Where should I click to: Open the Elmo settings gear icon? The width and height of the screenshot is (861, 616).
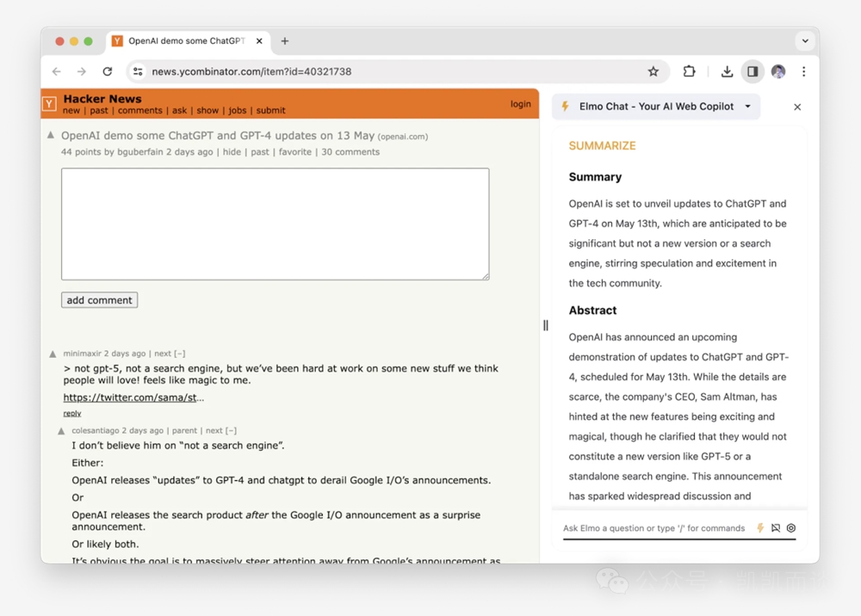pyautogui.click(x=790, y=527)
